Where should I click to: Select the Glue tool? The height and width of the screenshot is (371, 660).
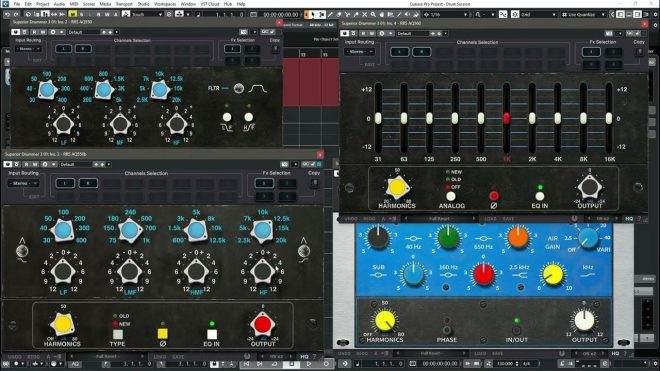tap(356, 14)
